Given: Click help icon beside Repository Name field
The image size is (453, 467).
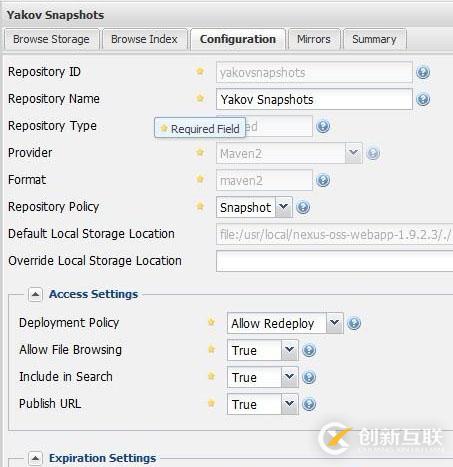Looking at the screenshot, I should click(423, 99).
